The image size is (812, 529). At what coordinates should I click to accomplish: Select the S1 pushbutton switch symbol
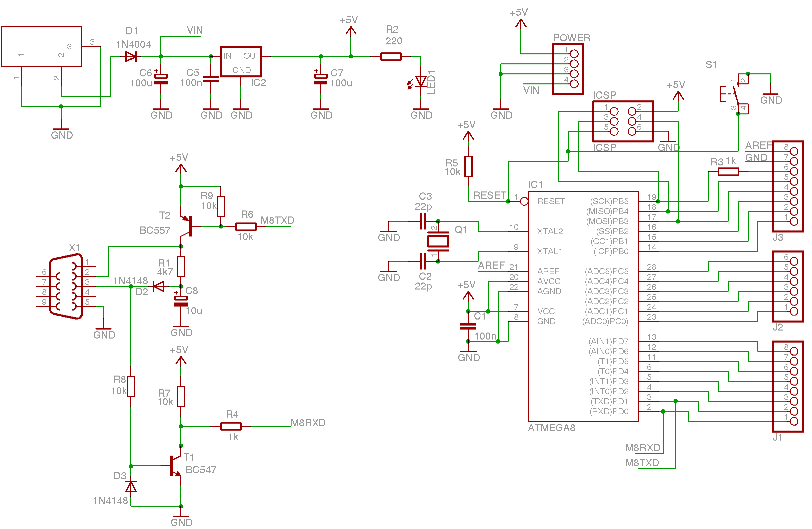(736, 94)
